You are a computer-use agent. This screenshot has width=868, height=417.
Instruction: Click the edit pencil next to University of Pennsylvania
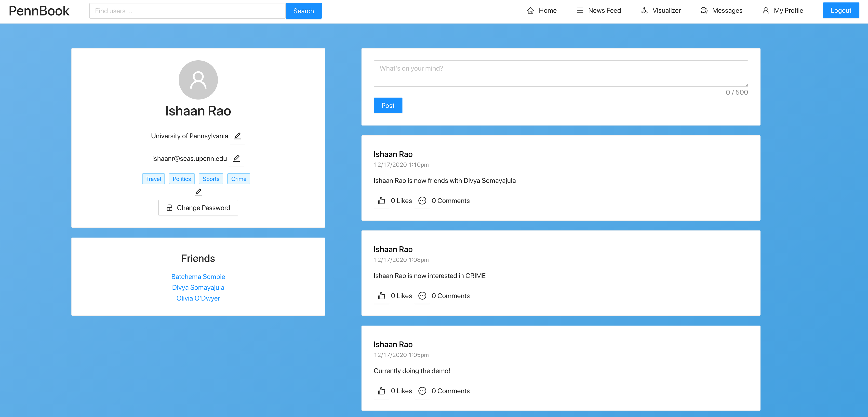pos(238,136)
